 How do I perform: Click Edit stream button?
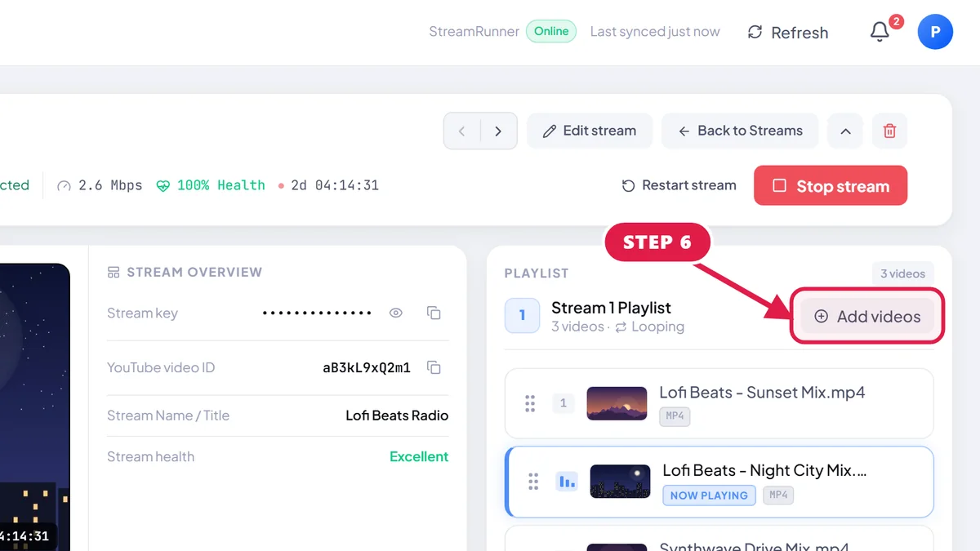tap(590, 131)
